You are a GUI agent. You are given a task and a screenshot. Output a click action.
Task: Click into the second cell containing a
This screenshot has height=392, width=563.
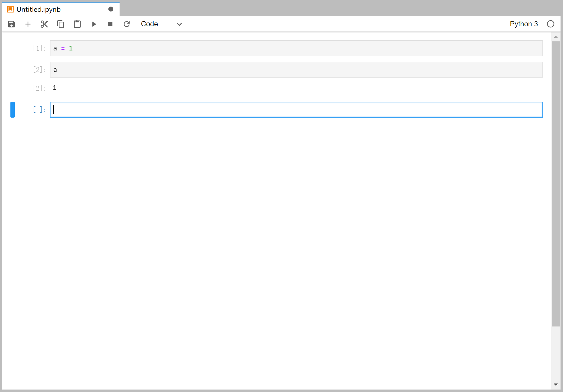296,70
